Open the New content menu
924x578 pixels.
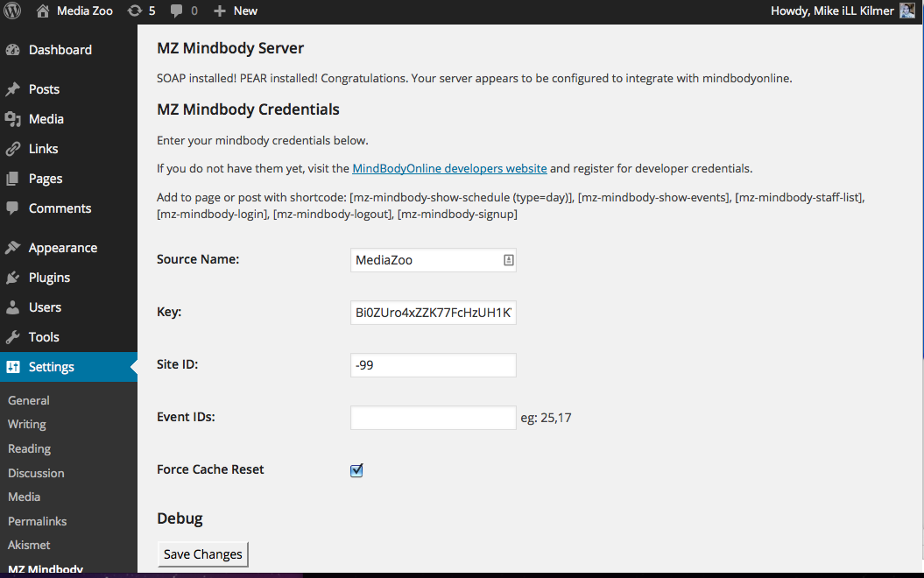pos(236,11)
